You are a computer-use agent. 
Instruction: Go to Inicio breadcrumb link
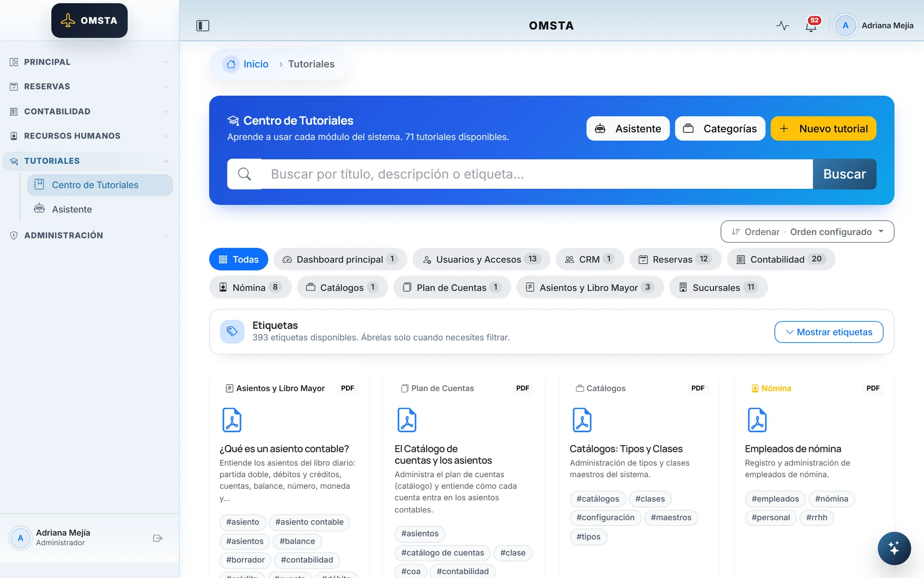click(x=256, y=64)
